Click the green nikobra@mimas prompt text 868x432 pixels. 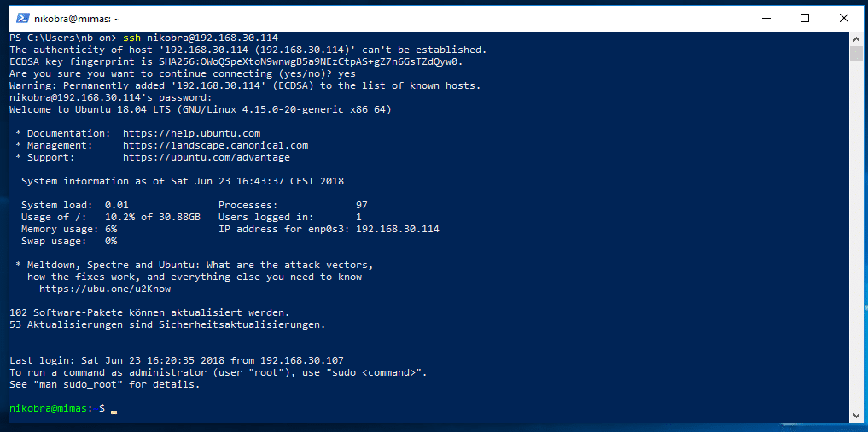(48, 408)
